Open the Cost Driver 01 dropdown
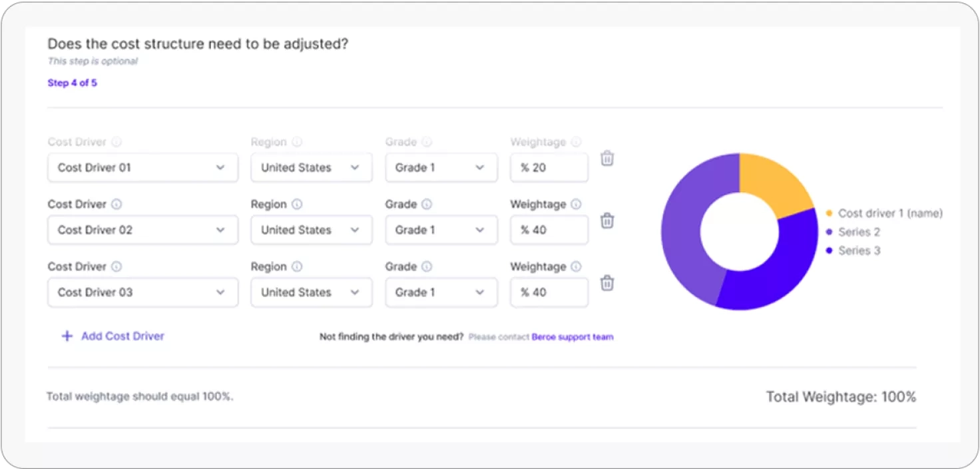The image size is (980, 469). click(142, 168)
